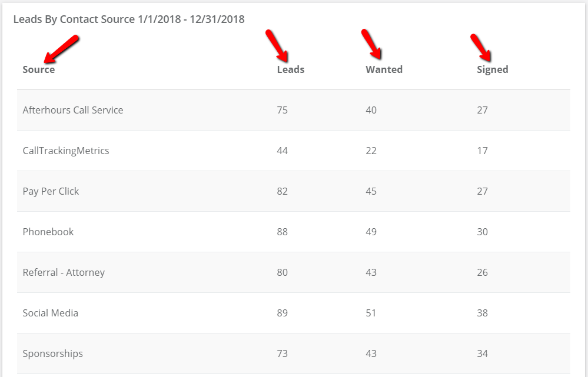This screenshot has width=588, height=377.
Task: Select the Social Media row
Action: point(294,313)
